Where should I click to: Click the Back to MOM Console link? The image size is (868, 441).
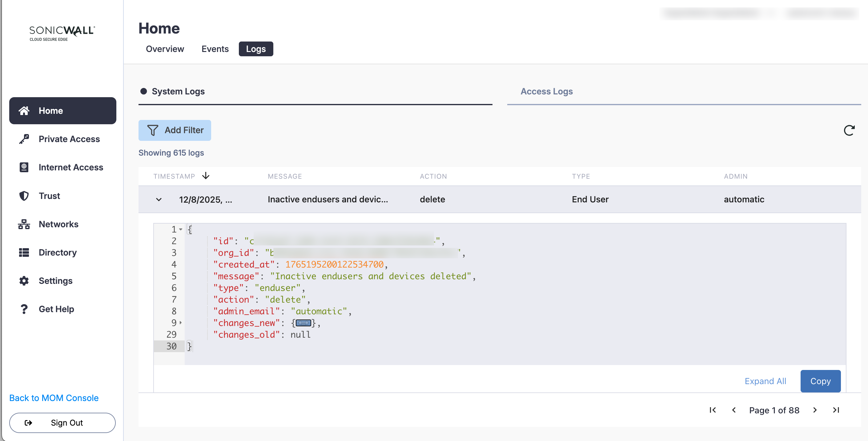tap(54, 398)
